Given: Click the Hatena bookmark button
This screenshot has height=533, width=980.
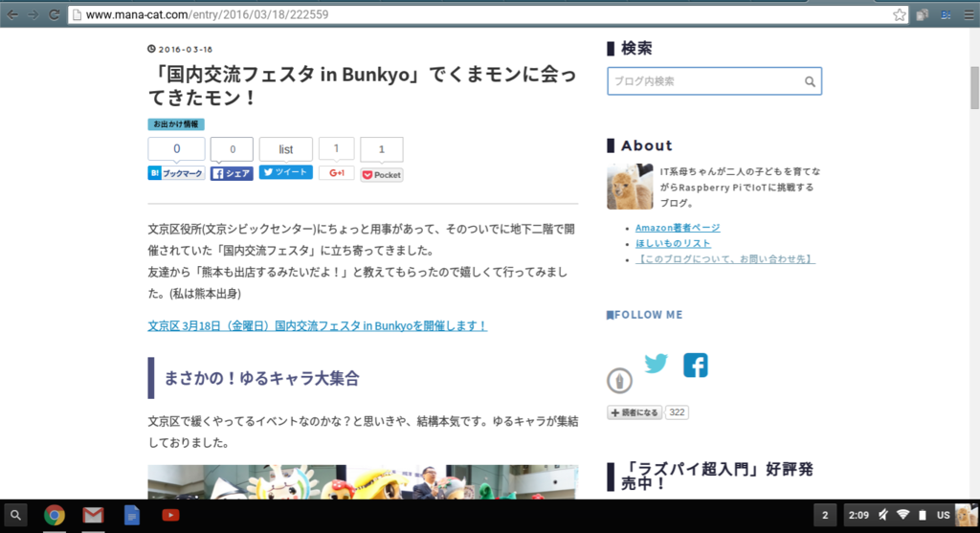Looking at the screenshot, I should pos(176,173).
